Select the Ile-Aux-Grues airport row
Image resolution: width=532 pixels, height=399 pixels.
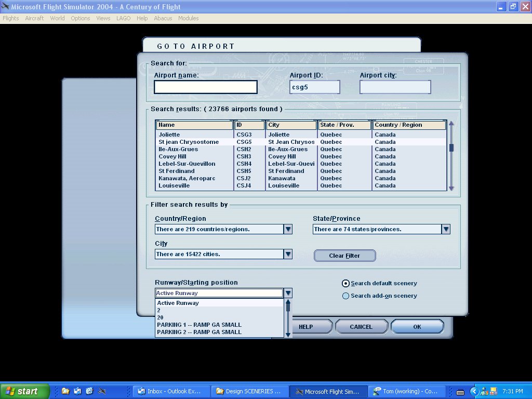tap(301, 149)
